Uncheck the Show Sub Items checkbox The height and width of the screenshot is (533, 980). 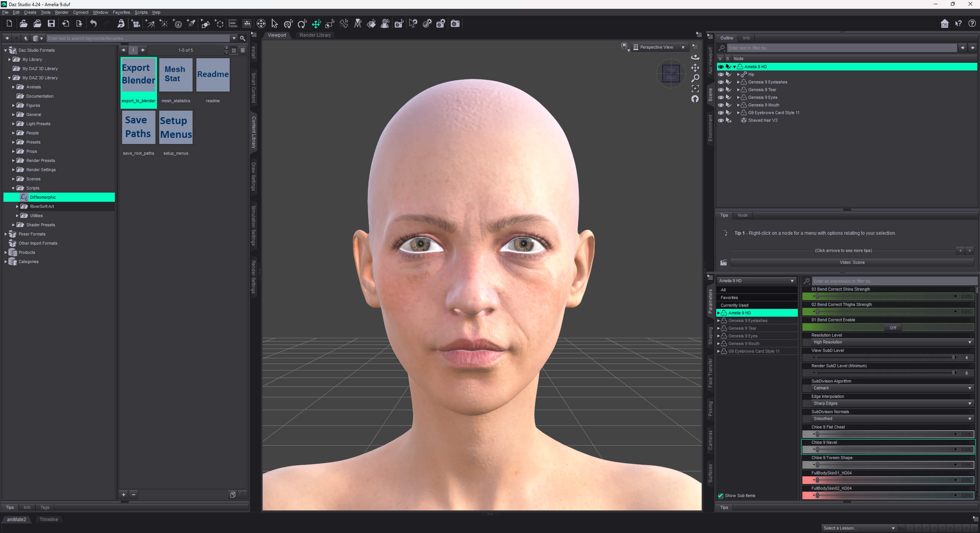[720, 495]
